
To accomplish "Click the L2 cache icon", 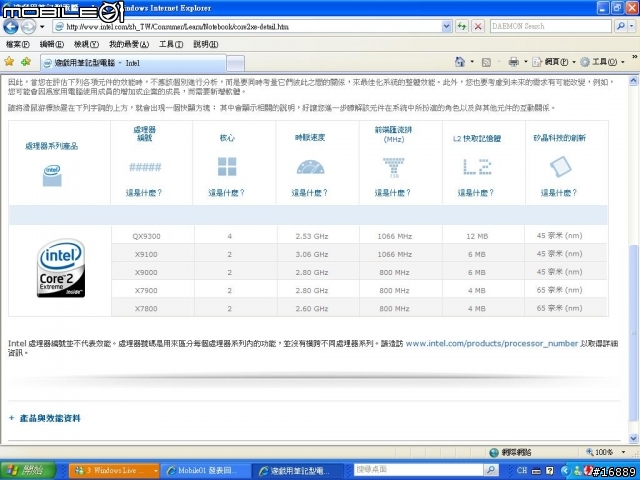I will [x=477, y=167].
